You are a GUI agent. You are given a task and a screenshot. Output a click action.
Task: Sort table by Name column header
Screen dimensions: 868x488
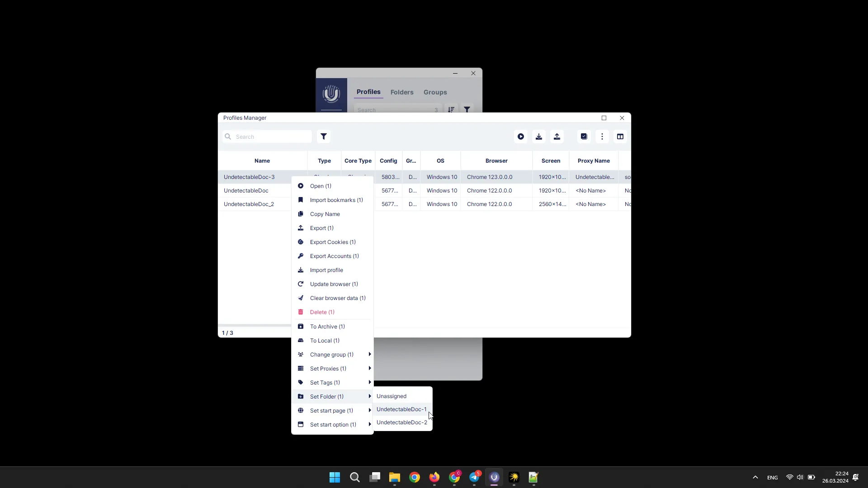point(262,160)
